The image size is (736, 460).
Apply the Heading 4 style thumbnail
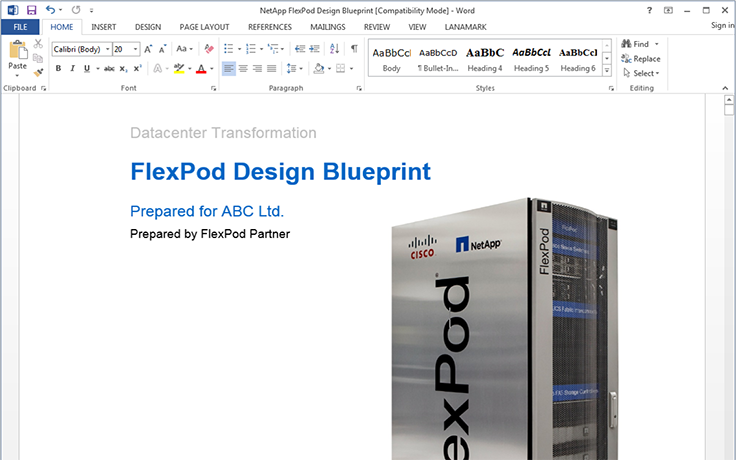485,58
